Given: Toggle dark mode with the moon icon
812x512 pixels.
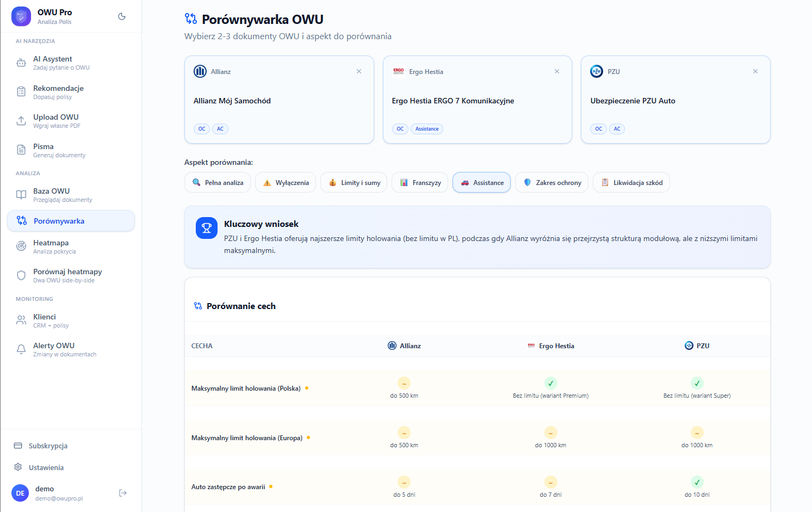Looking at the screenshot, I should [x=122, y=16].
